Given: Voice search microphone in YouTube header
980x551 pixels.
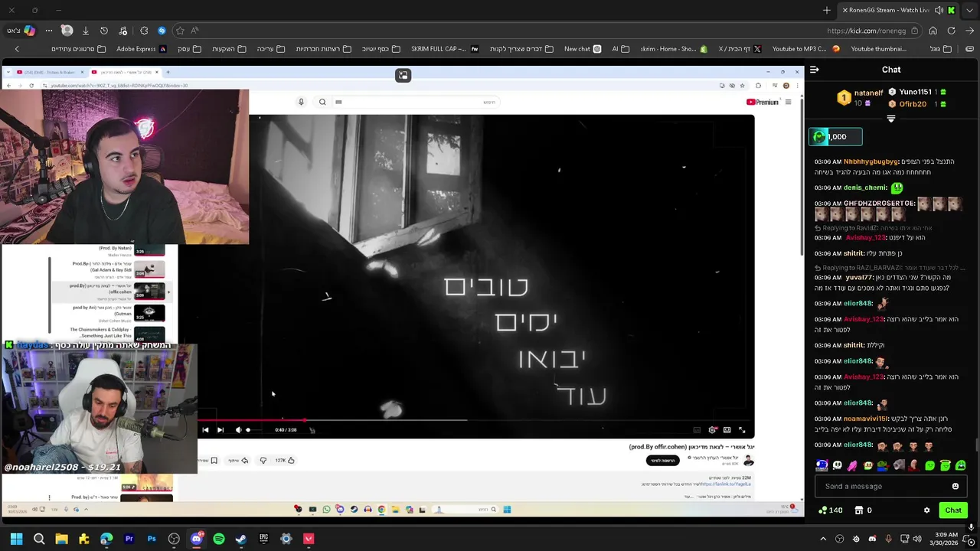Looking at the screenshot, I should click(301, 102).
